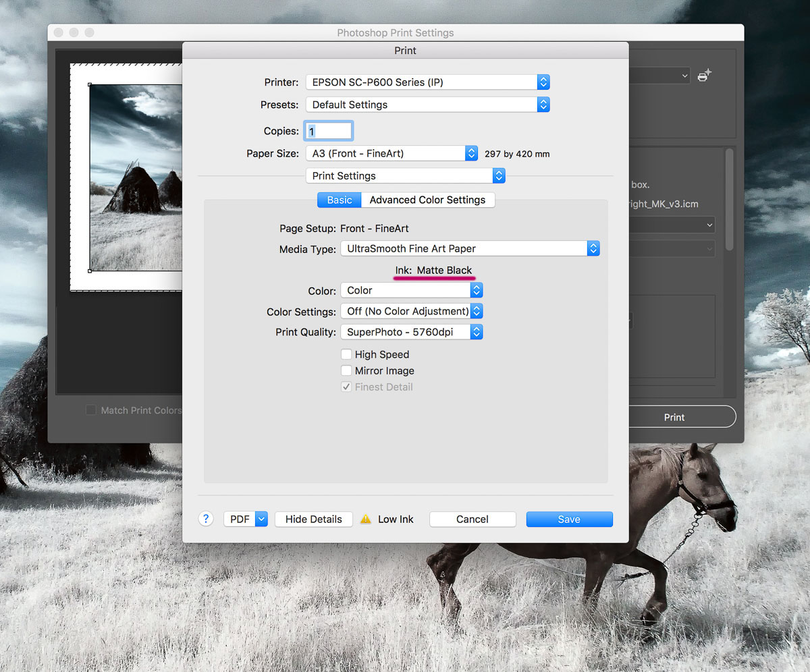The image size is (810, 672).
Task: Select the Basic tab
Action: [340, 200]
